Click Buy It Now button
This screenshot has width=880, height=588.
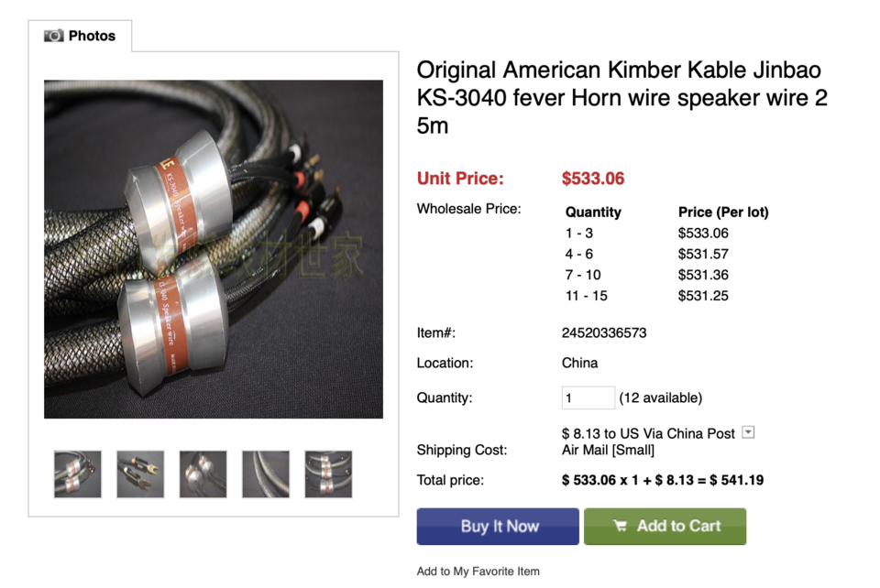coord(498,527)
